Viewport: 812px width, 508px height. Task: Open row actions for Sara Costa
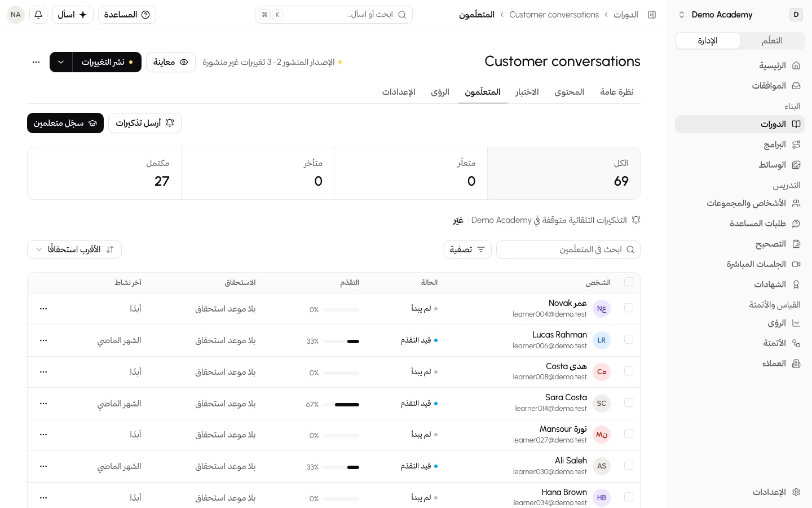43,404
